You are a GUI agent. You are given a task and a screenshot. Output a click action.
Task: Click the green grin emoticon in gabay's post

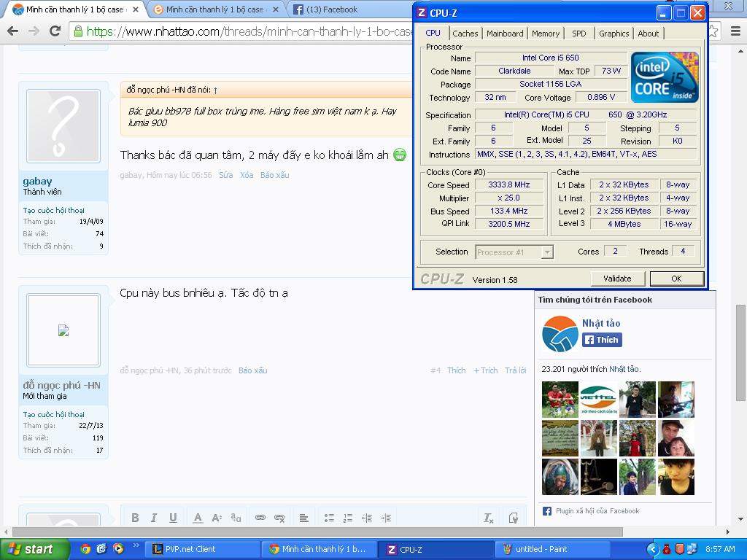pos(400,155)
